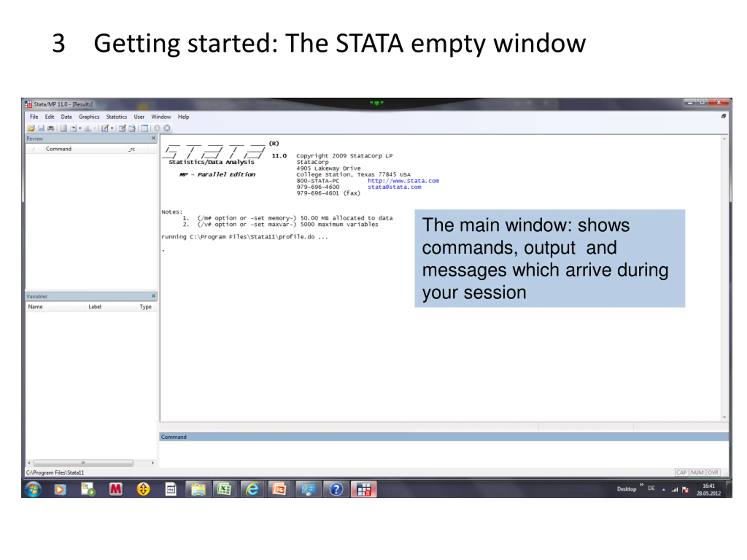747x560 pixels.
Task: Open the Graphics menu
Action: tap(89, 117)
